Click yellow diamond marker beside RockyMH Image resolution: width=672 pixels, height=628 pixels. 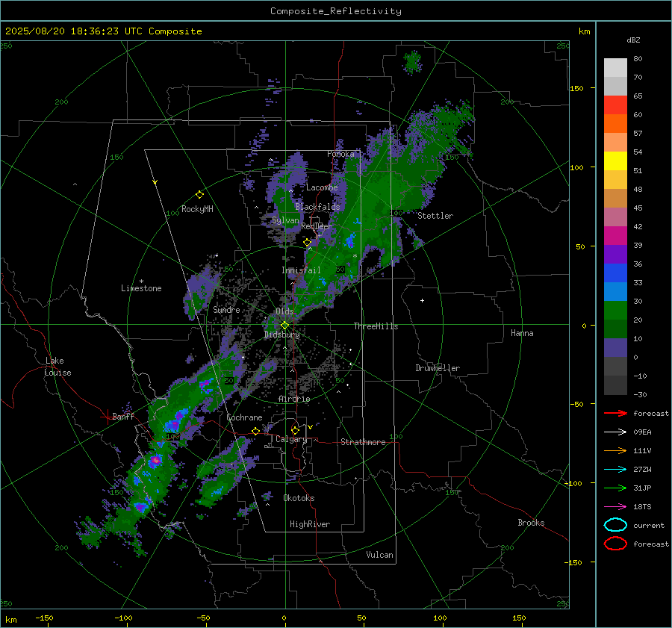tap(199, 195)
